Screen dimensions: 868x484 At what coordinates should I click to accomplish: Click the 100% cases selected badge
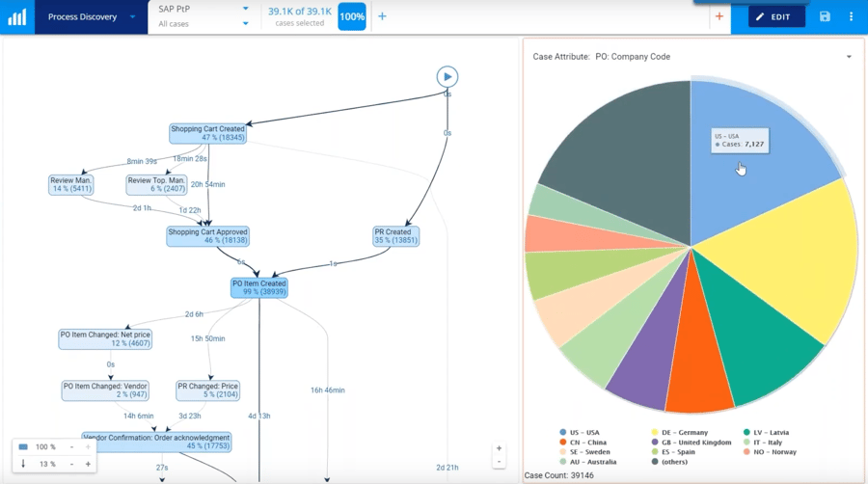tap(352, 16)
